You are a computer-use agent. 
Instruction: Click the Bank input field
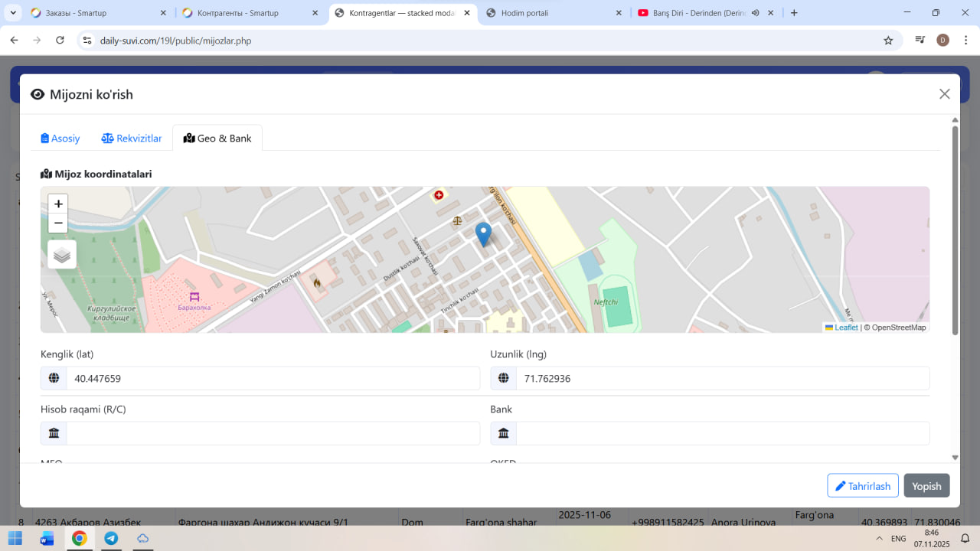722,433
